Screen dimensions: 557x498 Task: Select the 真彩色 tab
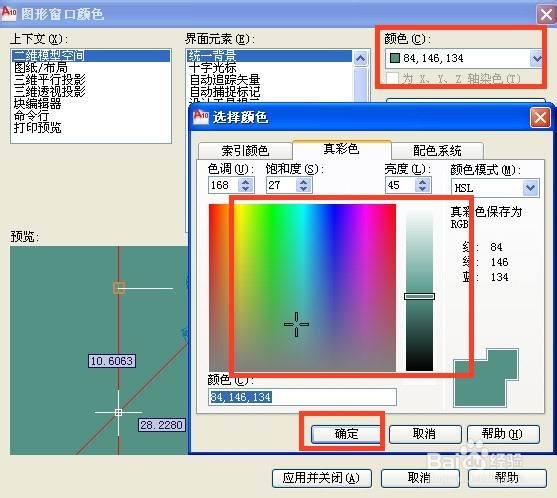click(x=341, y=149)
